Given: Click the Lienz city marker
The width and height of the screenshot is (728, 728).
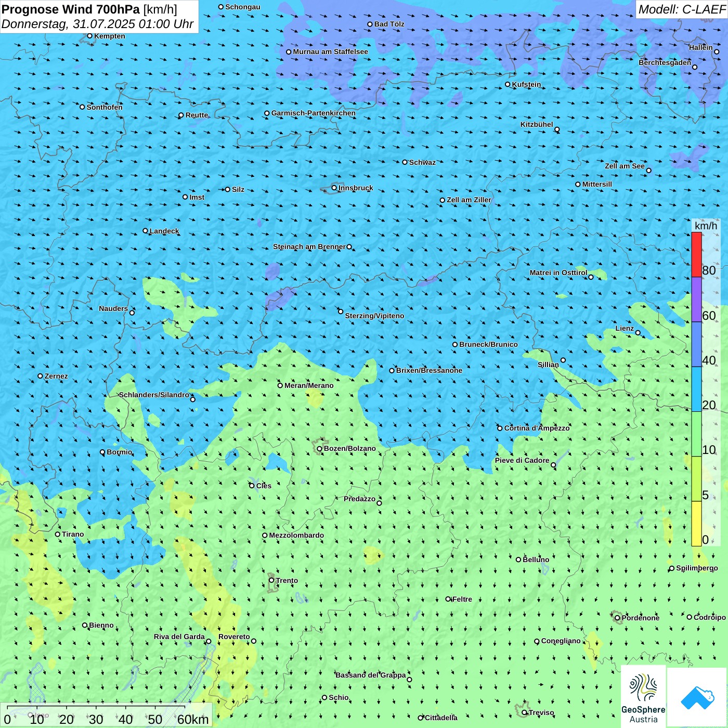Looking at the screenshot, I should click(x=638, y=333).
